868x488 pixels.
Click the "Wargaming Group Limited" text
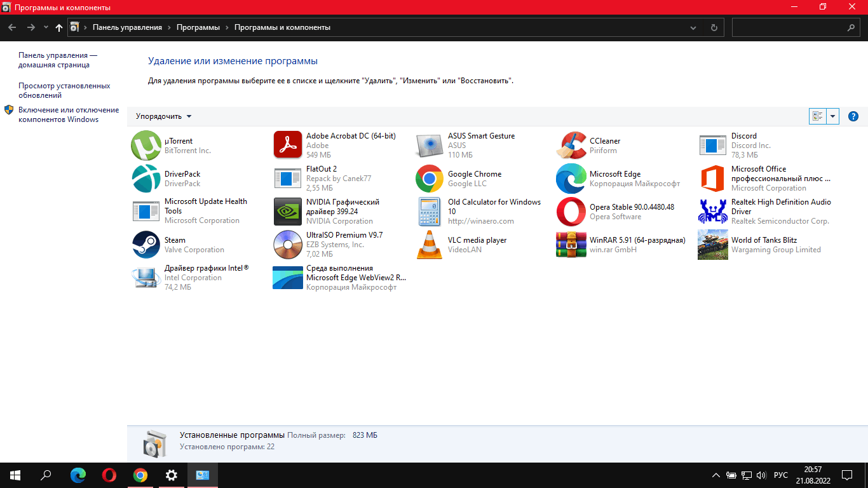pos(776,250)
